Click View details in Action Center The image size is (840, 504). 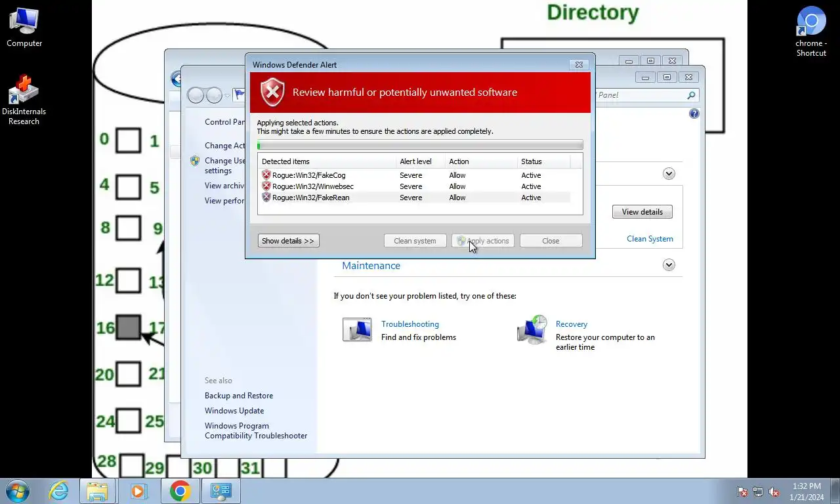[642, 212]
